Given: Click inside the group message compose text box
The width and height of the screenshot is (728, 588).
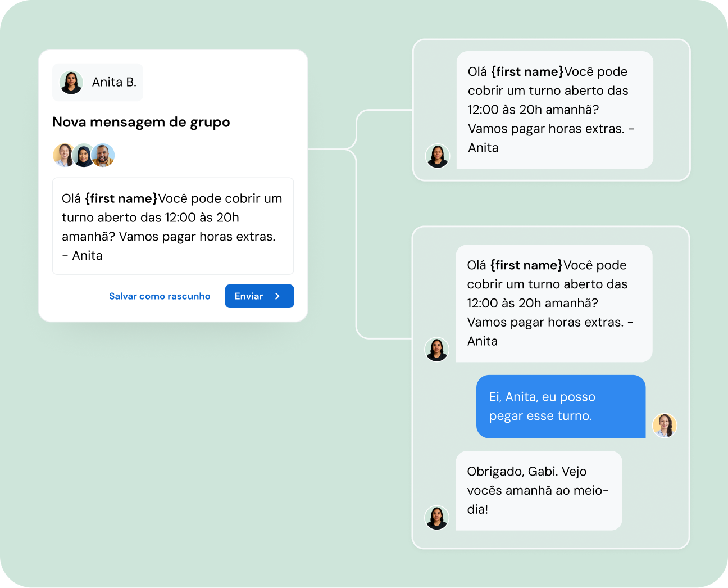Looking at the screenshot, I should click(x=173, y=226).
